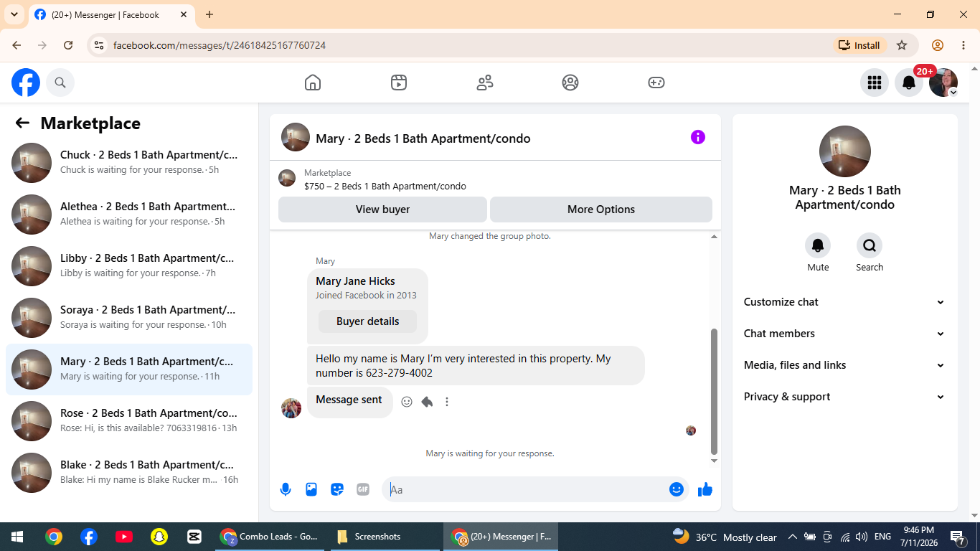
Task: Open the taskbar volume control
Action: (862, 537)
